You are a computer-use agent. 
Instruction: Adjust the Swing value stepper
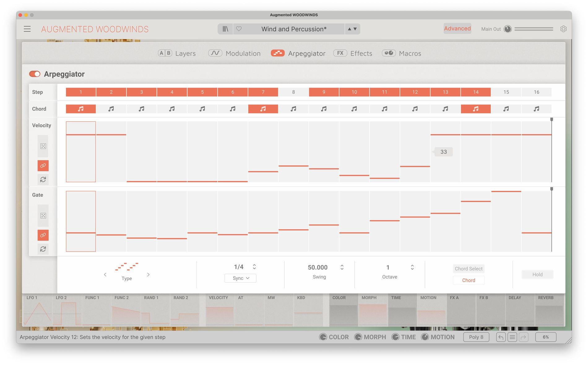[x=342, y=267]
